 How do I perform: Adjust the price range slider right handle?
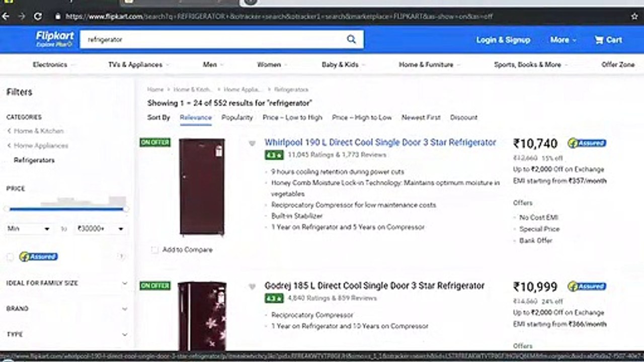click(125, 209)
